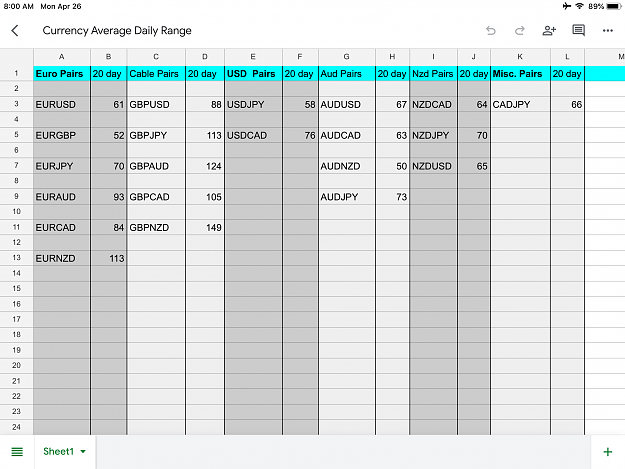Open the comments icon
The image size is (625, 469).
578,30
